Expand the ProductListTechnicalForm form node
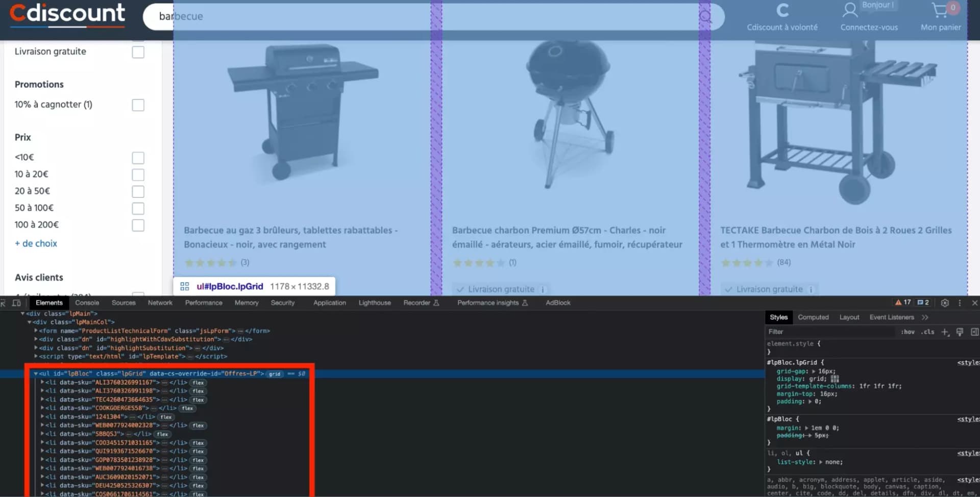Viewport: 980px width, 497px height. click(x=36, y=331)
